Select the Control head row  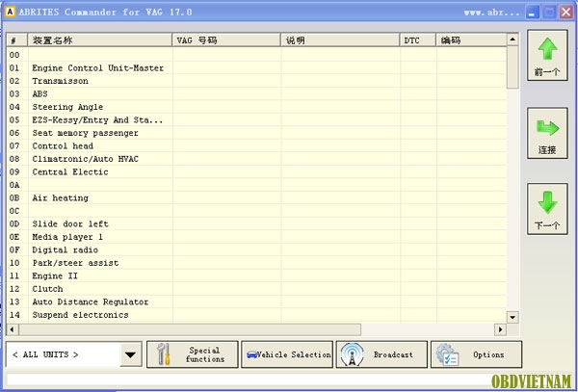[x=256, y=145]
